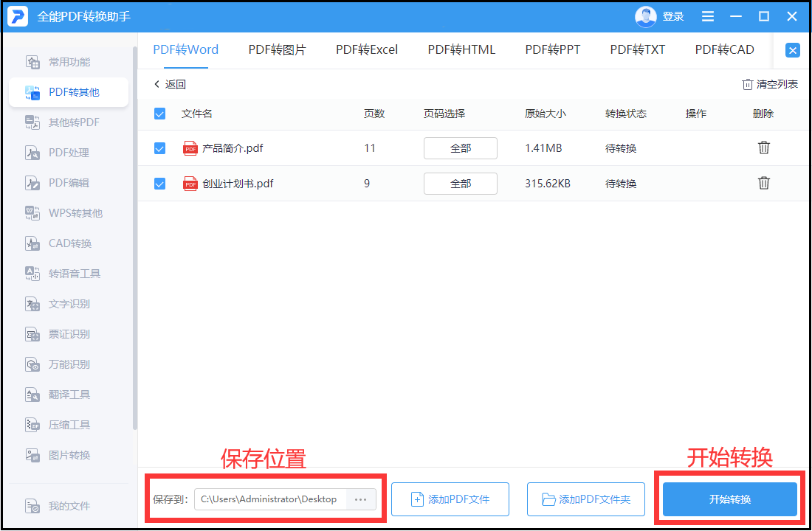Click the 票证识别 sidebar icon
812x531 pixels.
point(32,334)
